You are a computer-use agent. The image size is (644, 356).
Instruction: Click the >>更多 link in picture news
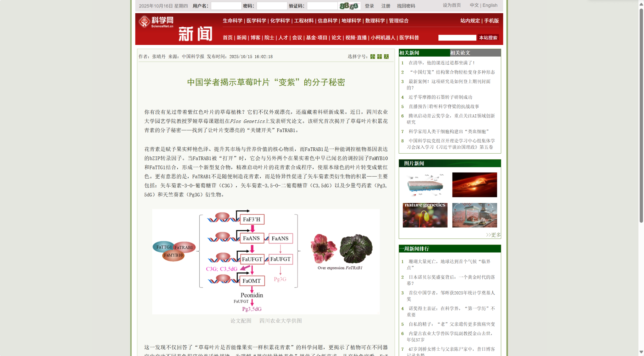493,235
